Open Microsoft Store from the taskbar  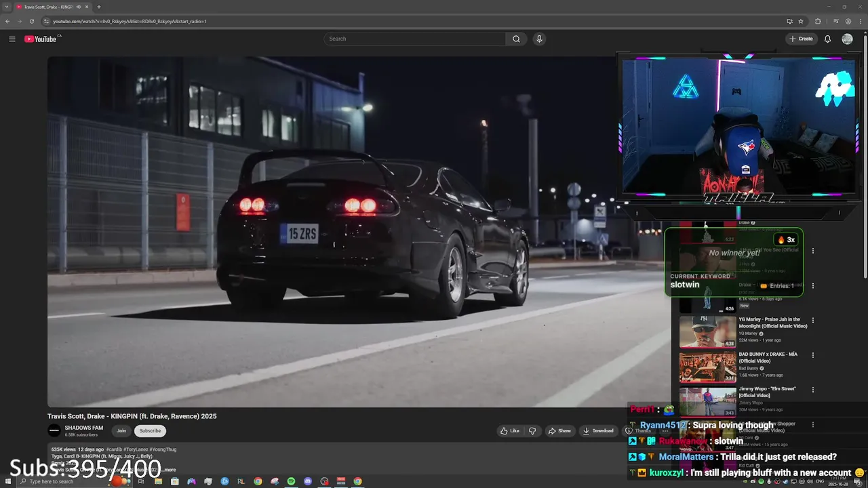[x=175, y=481]
